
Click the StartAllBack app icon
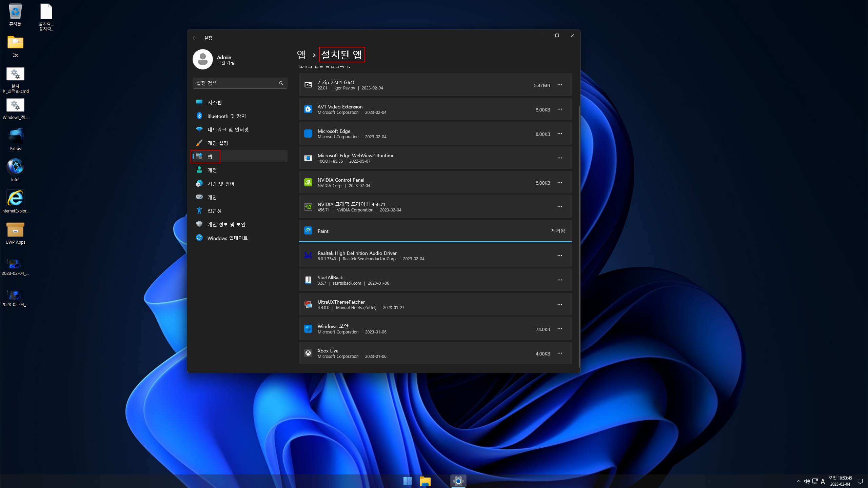point(308,280)
